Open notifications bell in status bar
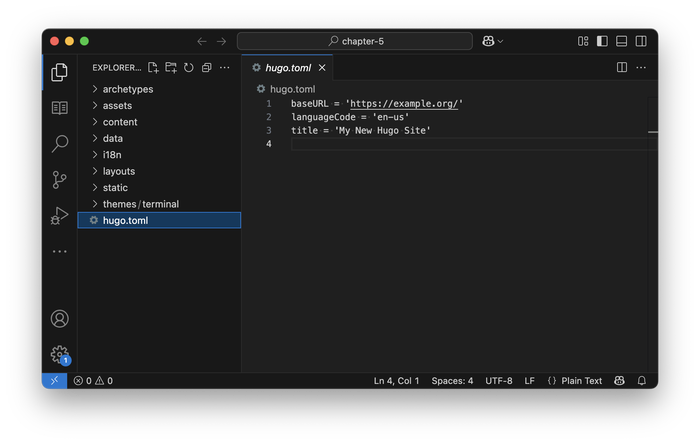 pos(642,381)
